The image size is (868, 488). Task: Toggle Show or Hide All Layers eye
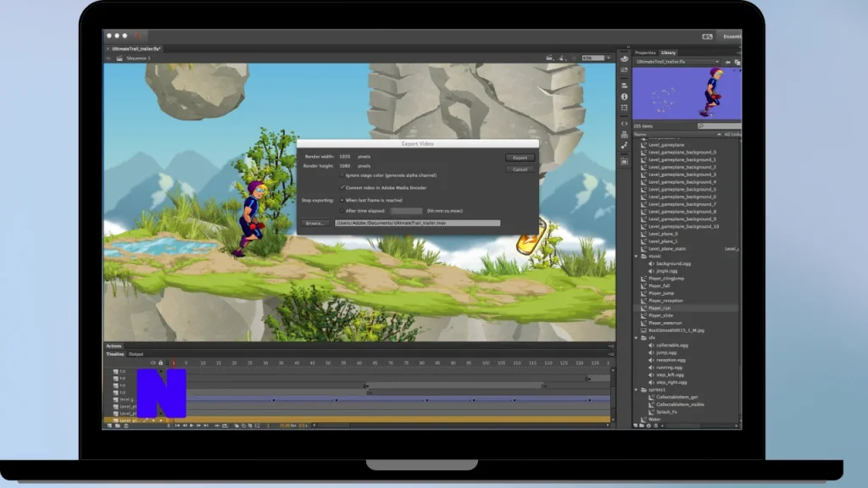pos(153,363)
